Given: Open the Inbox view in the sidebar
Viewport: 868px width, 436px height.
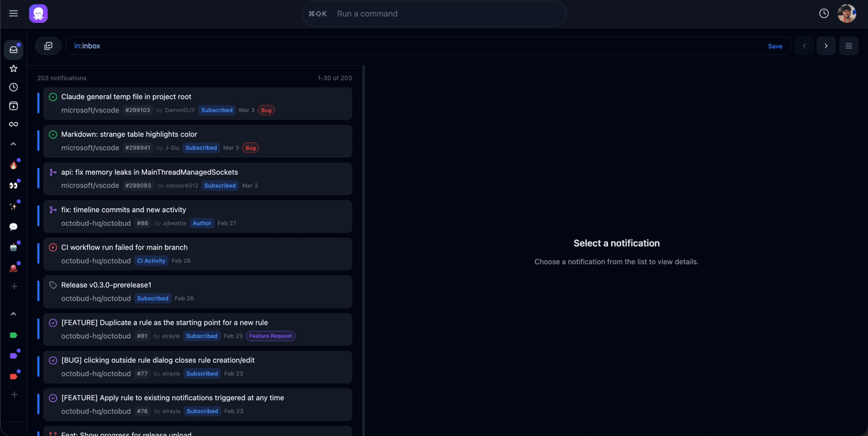Looking at the screenshot, I should coord(13,50).
